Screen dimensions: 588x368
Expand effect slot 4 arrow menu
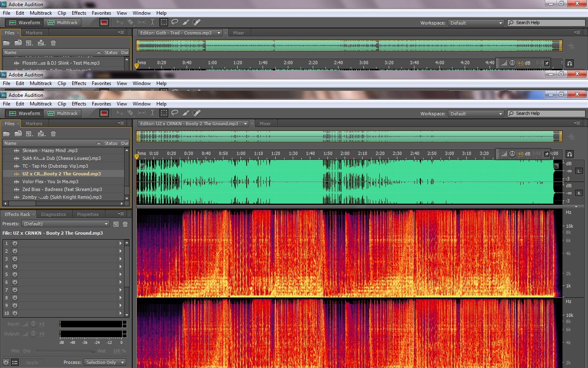coord(120,266)
